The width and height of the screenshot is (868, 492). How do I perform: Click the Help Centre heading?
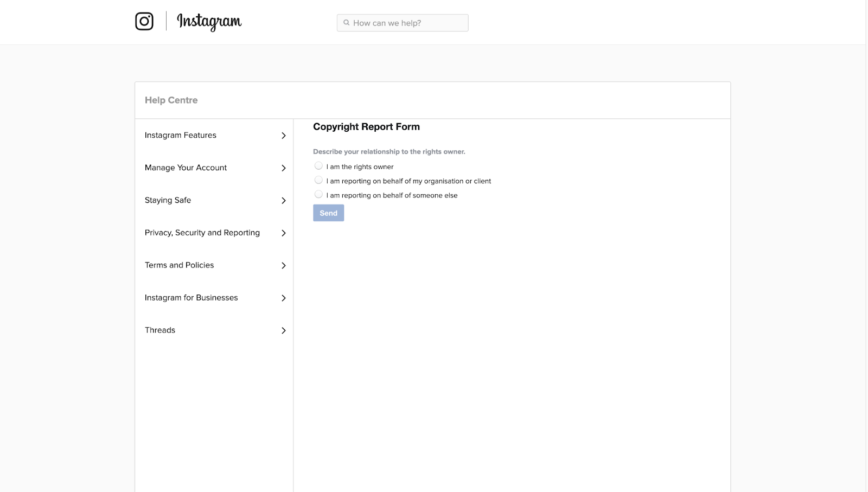click(x=171, y=100)
